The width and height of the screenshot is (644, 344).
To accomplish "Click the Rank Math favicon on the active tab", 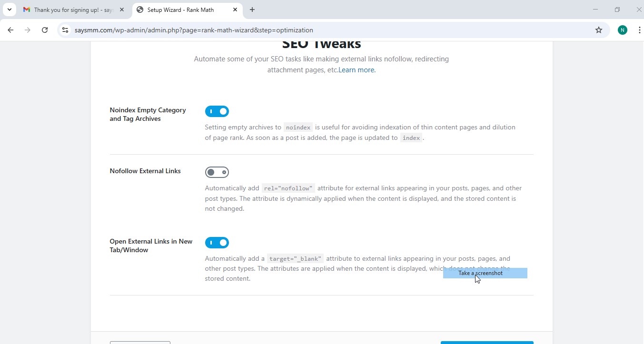I will pyautogui.click(x=140, y=10).
